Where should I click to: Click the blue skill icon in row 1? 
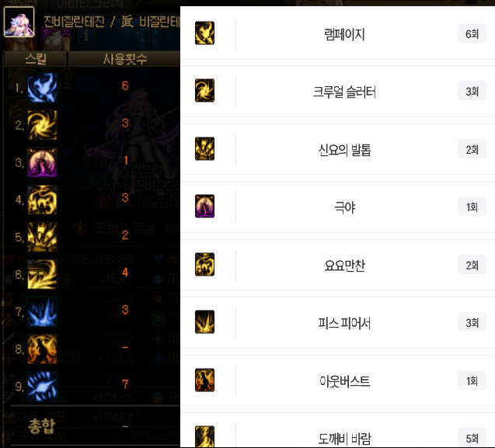tap(42, 88)
